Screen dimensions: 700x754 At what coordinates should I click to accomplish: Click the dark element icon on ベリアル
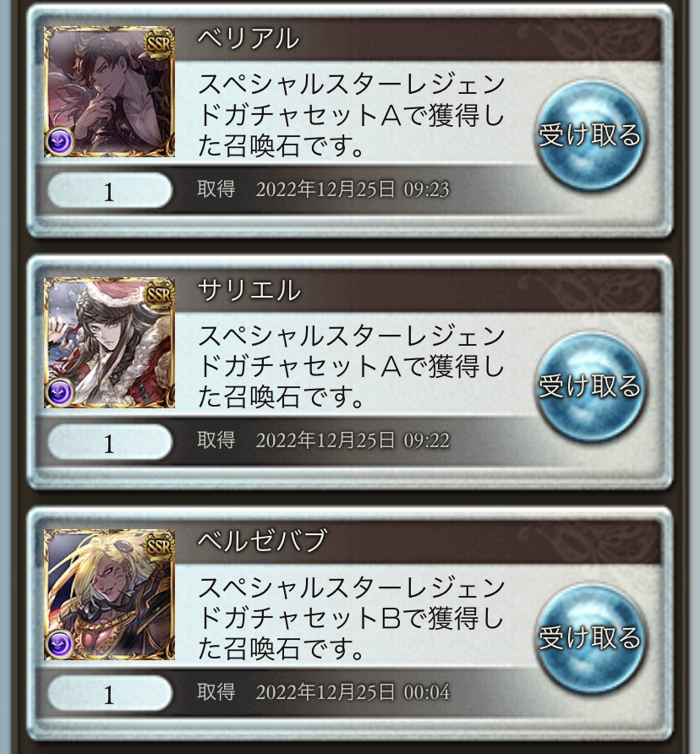[60, 141]
